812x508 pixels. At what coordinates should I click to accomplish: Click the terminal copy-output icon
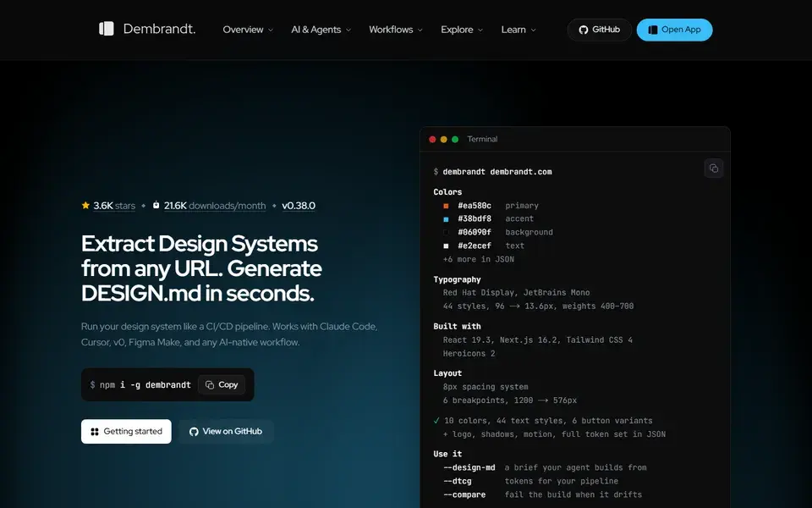coord(714,168)
